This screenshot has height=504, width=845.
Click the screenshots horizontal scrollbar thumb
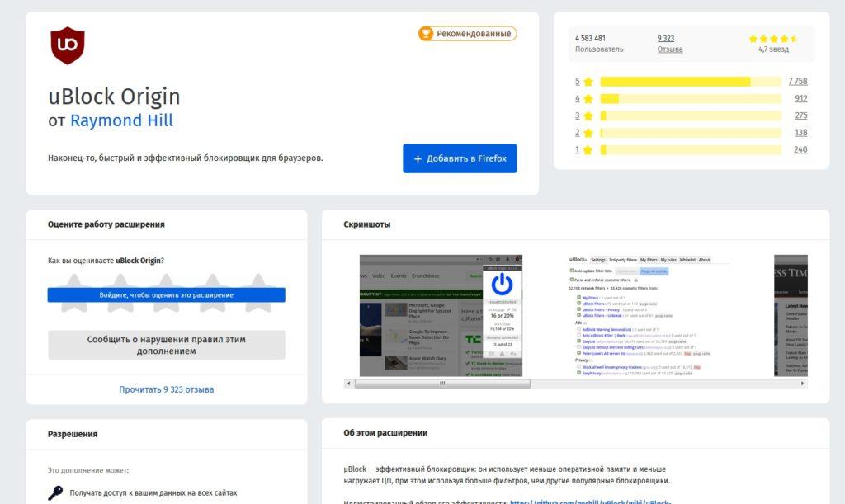point(442,384)
